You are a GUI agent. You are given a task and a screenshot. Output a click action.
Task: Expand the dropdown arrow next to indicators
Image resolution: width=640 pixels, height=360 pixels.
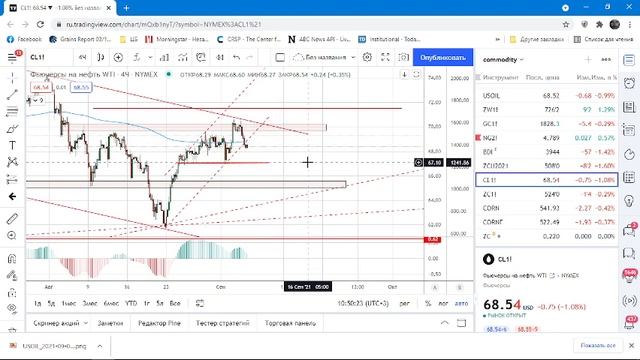click(150, 58)
